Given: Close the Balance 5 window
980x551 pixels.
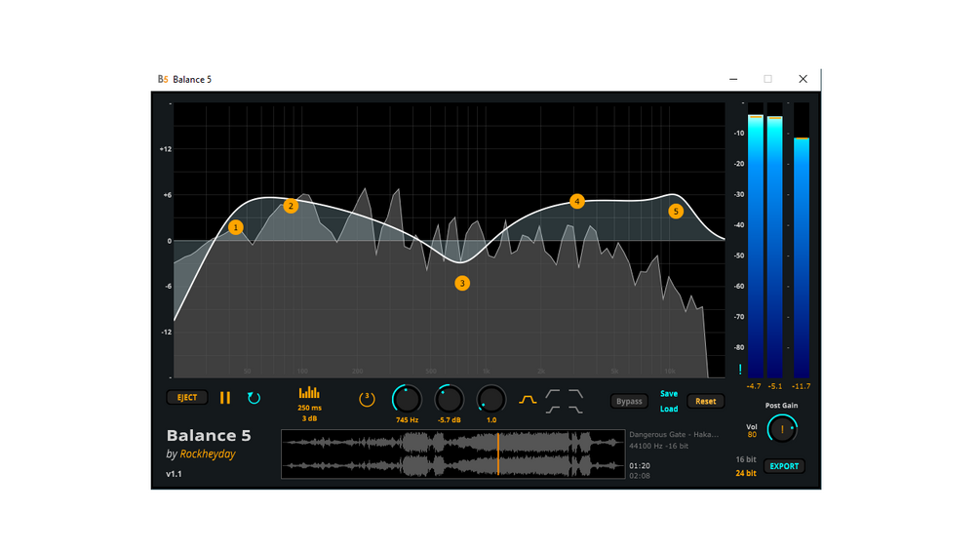Looking at the screenshot, I should [x=804, y=79].
